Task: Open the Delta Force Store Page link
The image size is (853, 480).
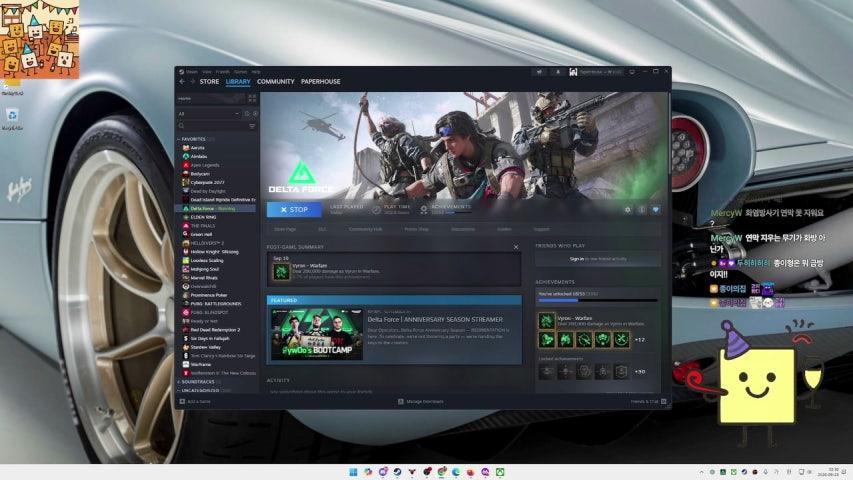Action: (285, 229)
